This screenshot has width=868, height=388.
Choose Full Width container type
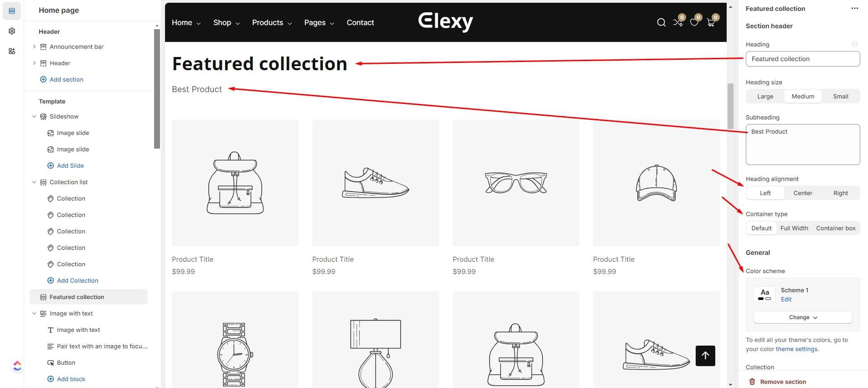(794, 228)
